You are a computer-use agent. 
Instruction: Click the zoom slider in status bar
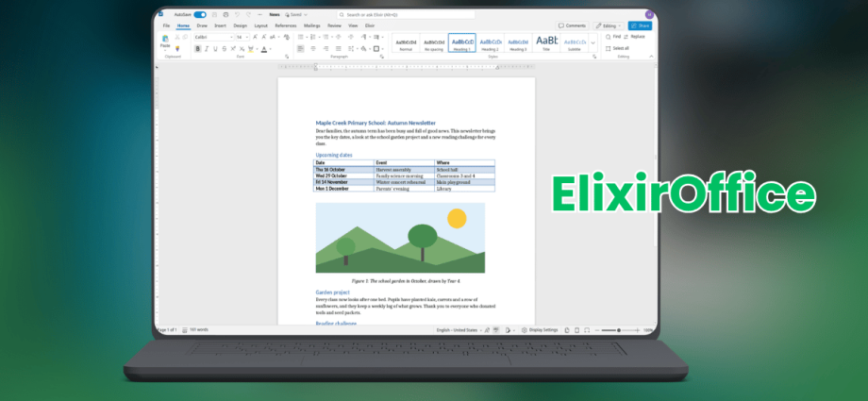coord(619,330)
